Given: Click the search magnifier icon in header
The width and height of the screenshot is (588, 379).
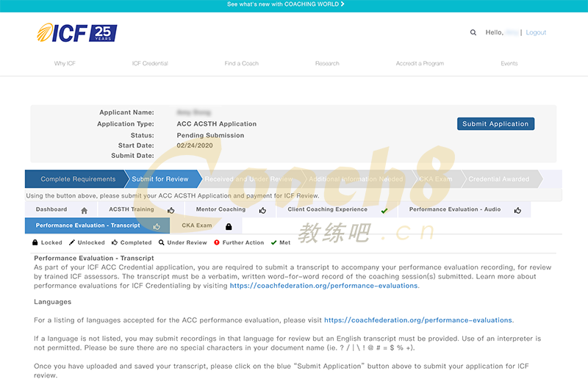Looking at the screenshot, I should [473, 32].
